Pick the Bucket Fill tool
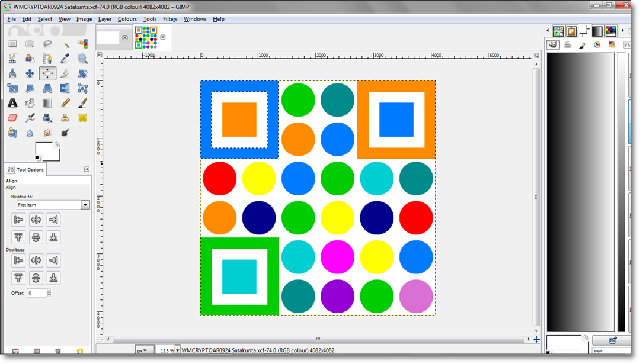This screenshot has height=364, width=640. (30, 103)
